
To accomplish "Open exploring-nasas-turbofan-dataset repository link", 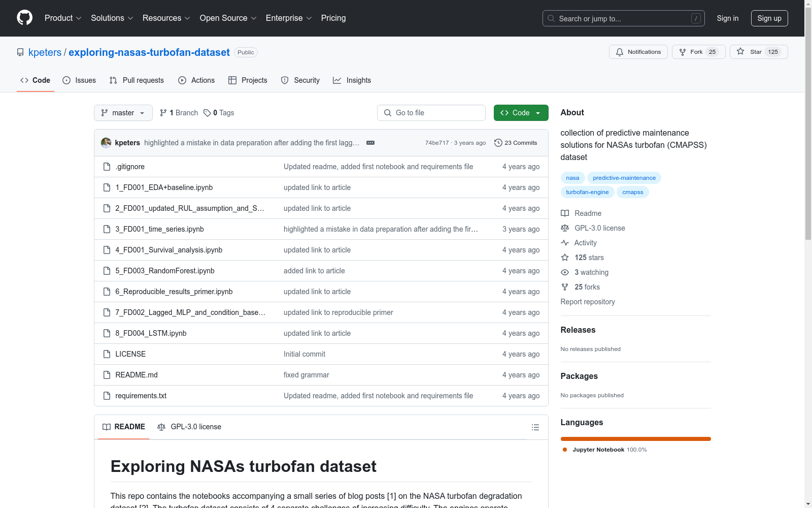I will pyautogui.click(x=149, y=52).
